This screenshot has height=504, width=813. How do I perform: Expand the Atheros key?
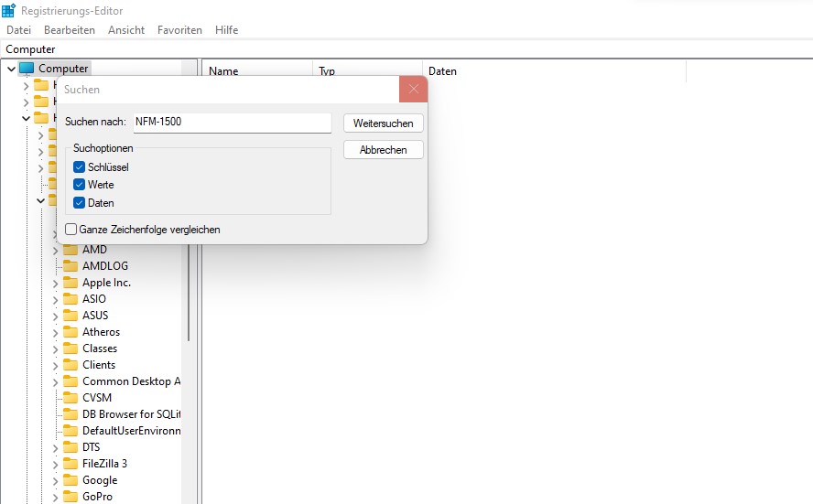click(x=55, y=333)
